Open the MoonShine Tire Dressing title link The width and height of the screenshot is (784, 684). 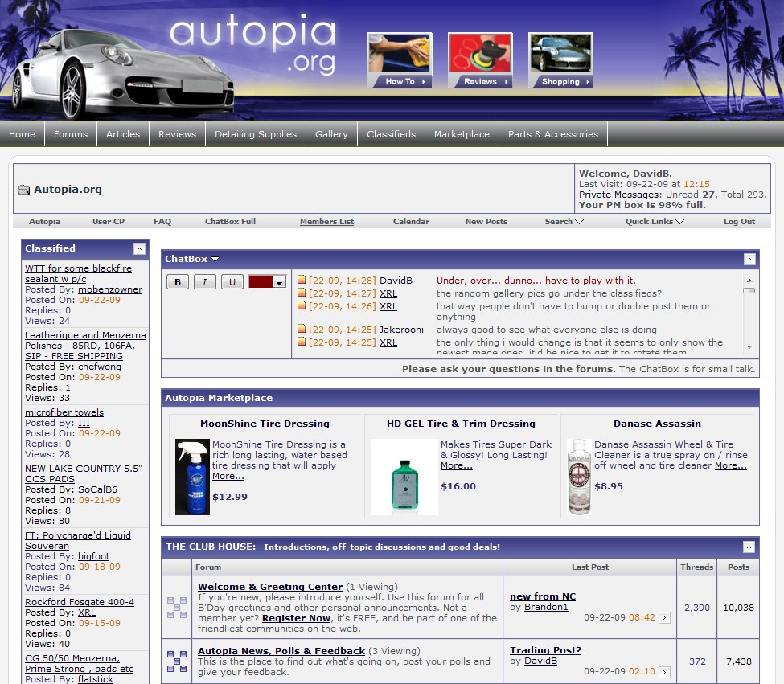click(265, 424)
